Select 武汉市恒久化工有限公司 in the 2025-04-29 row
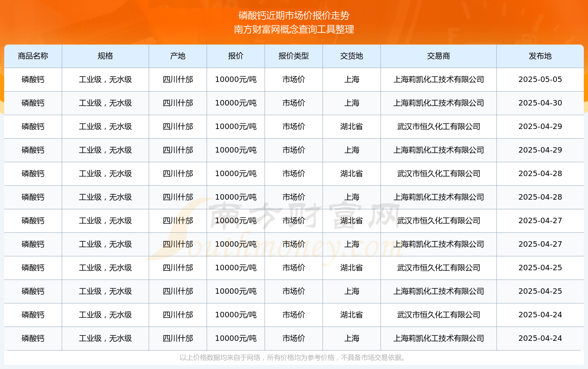The image size is (588, 369). click(438, 127)
